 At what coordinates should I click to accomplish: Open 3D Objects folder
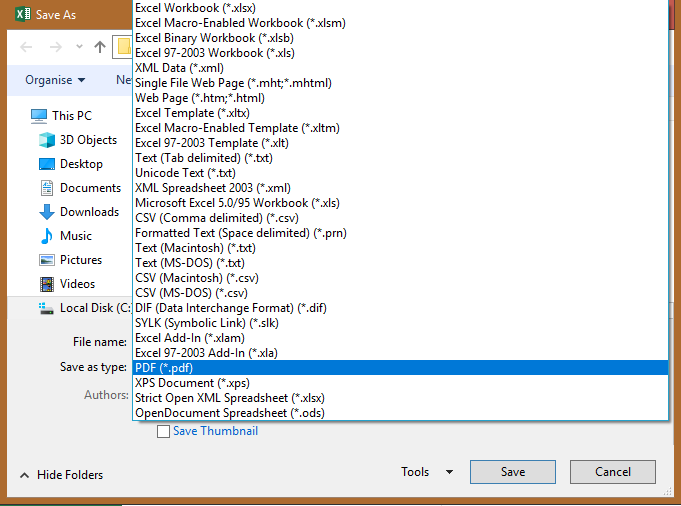(x=89, y=140)
